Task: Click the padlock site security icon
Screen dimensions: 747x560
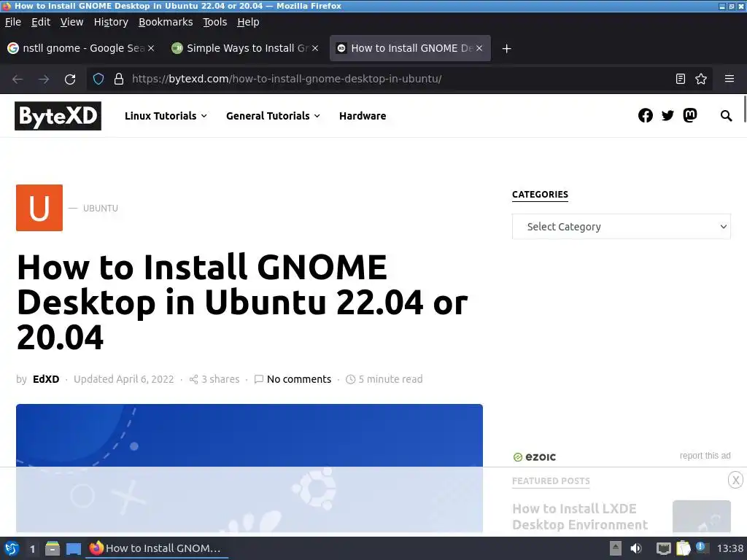Action: click(x=119, y=79)
